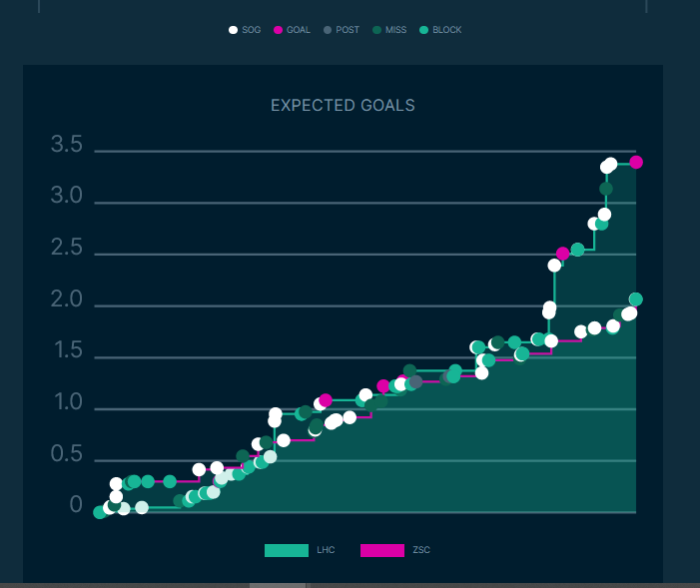Click the horizontal scrollbar thumb at the bottom
The width and height of the screenshot is (700, 588).
pos(278,585)
